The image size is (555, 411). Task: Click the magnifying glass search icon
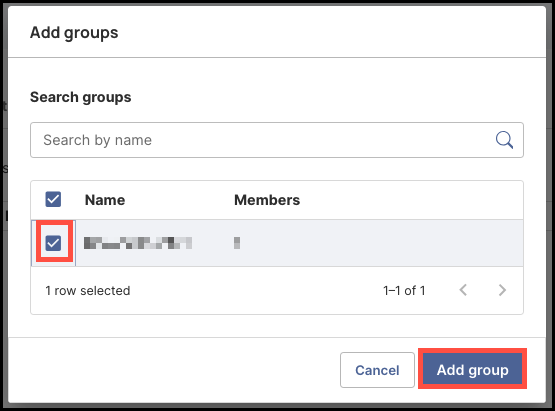tap(504, 140)
